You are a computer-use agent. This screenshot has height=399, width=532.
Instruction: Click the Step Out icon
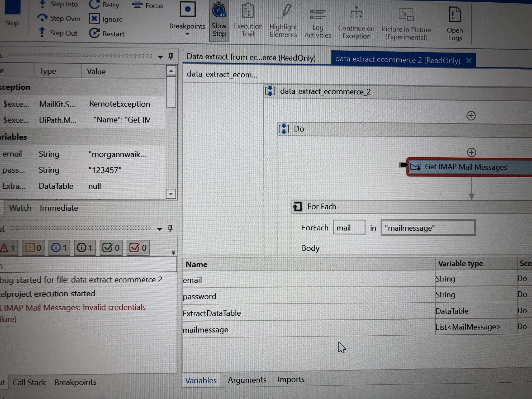[x=42, y=33]
